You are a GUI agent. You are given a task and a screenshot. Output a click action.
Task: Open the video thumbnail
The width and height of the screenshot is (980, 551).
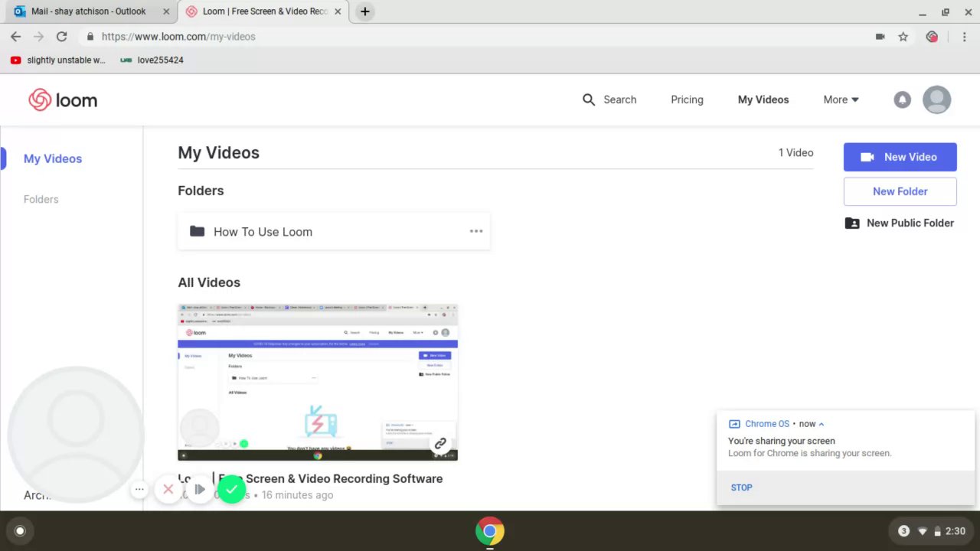(318, 382)
